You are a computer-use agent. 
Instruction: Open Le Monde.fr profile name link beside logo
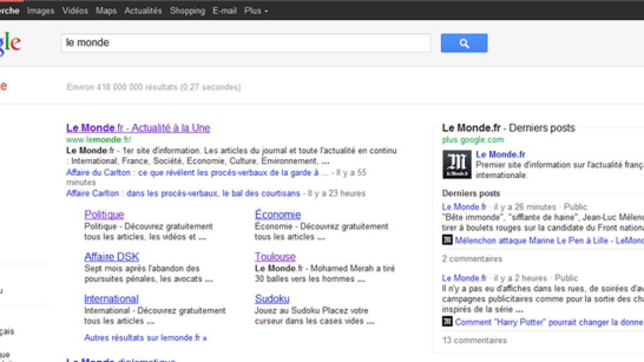[x=501, y=154]
